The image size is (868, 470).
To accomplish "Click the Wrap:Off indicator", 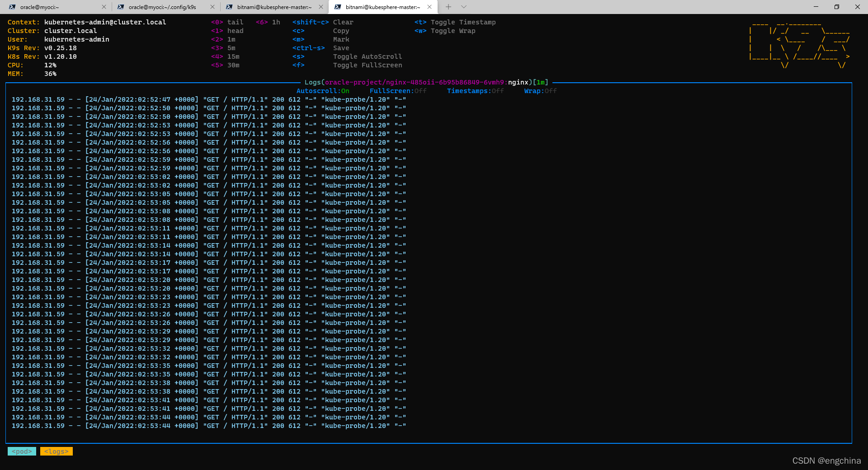I will tap(540, 91).
